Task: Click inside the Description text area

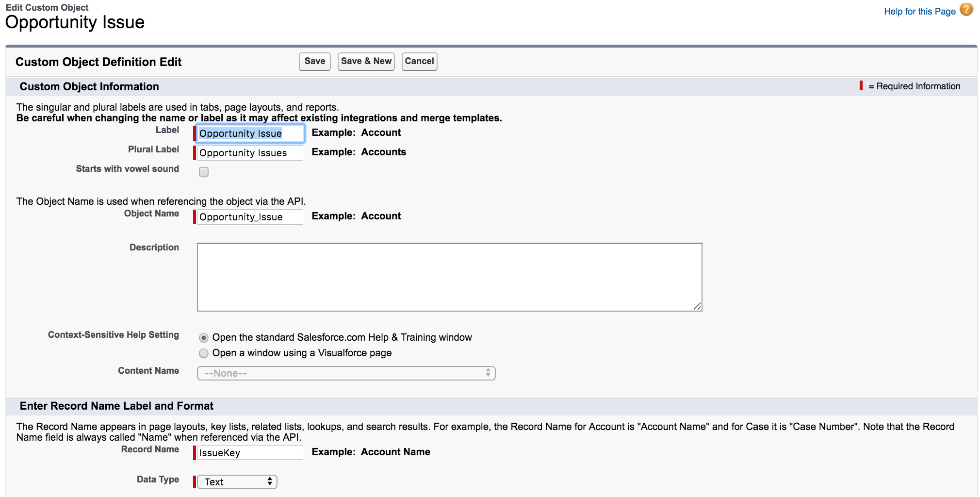Action: pyautogui.click(x=449, y=277)
